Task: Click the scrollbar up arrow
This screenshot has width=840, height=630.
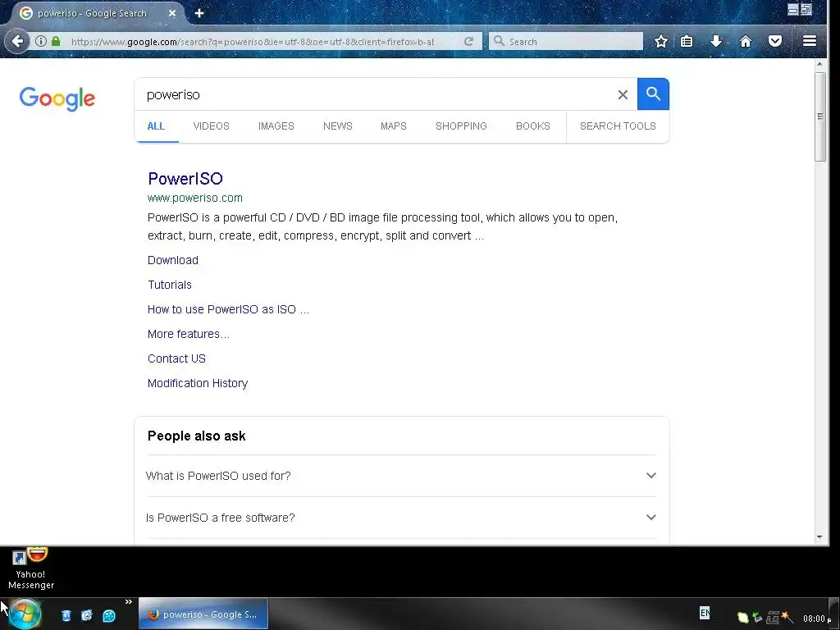Action: (x=819, y=64)
